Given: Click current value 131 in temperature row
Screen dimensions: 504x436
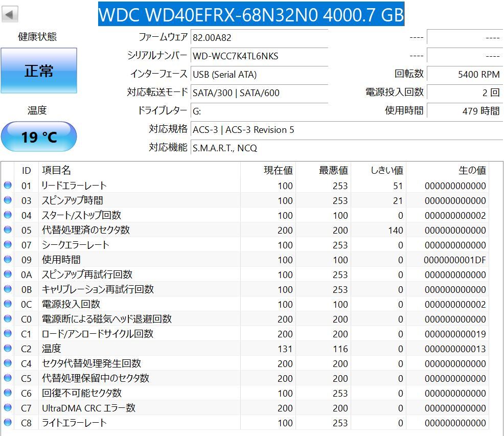Looking at the screenshot, I should (285, 349).
